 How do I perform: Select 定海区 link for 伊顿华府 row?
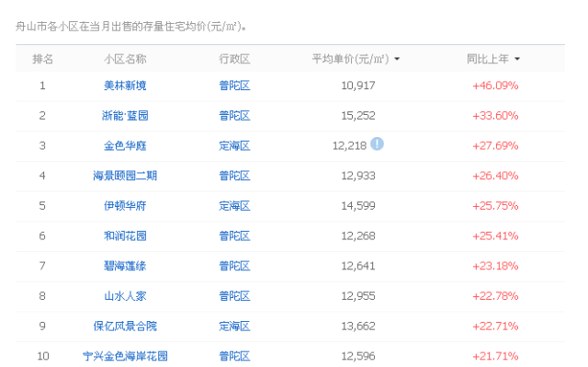[x=234, y=206]
